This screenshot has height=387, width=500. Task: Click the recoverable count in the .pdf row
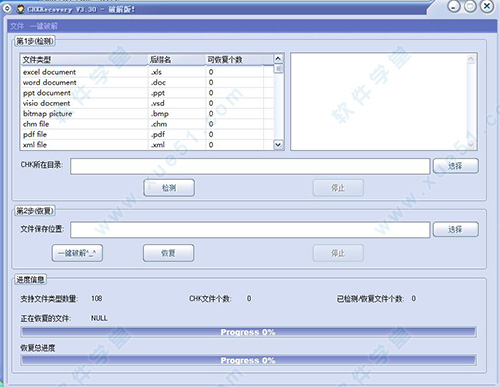[x=211, y=134]
